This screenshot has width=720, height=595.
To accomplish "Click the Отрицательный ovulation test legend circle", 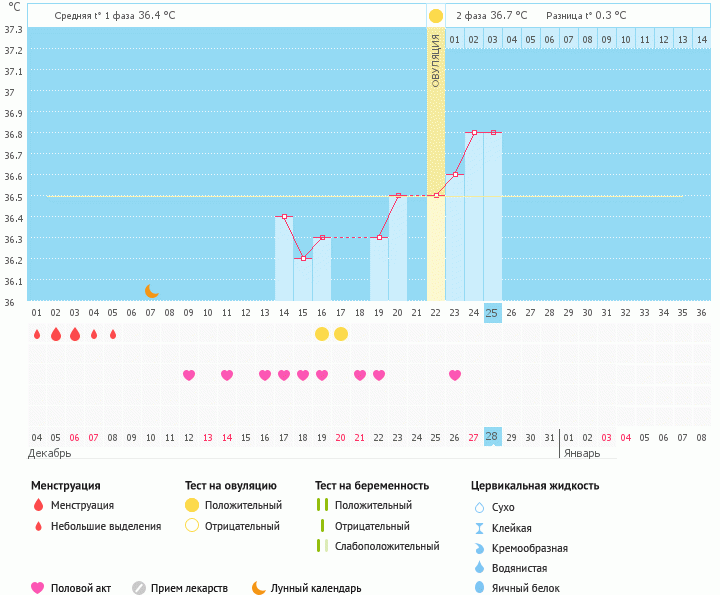I will point(192,525).
